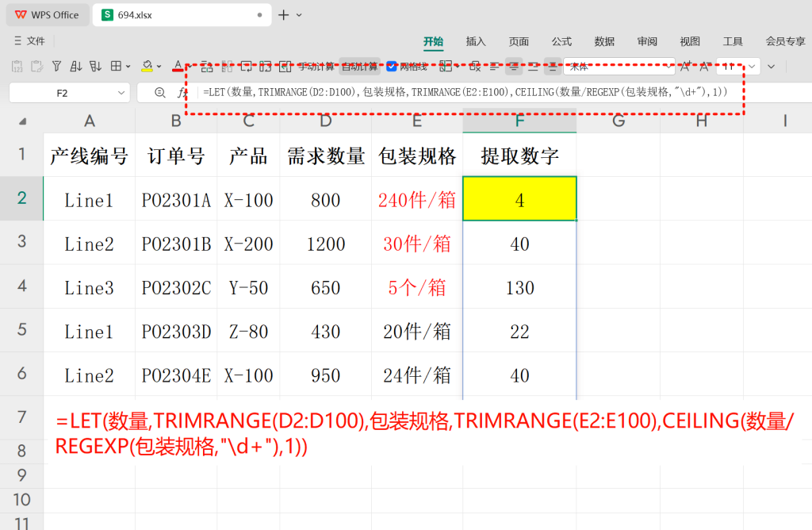This screenshot has width=812, height=530.
Task: Open the new tab options arrow
Action: [x=299, y=15]
